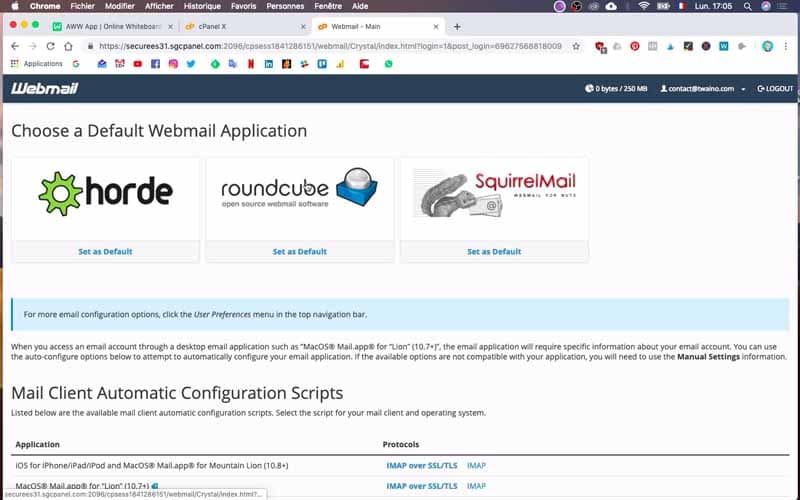Click the OBS icon in menu bar
The image size is (800, 500).
click(x=577, y=6)
